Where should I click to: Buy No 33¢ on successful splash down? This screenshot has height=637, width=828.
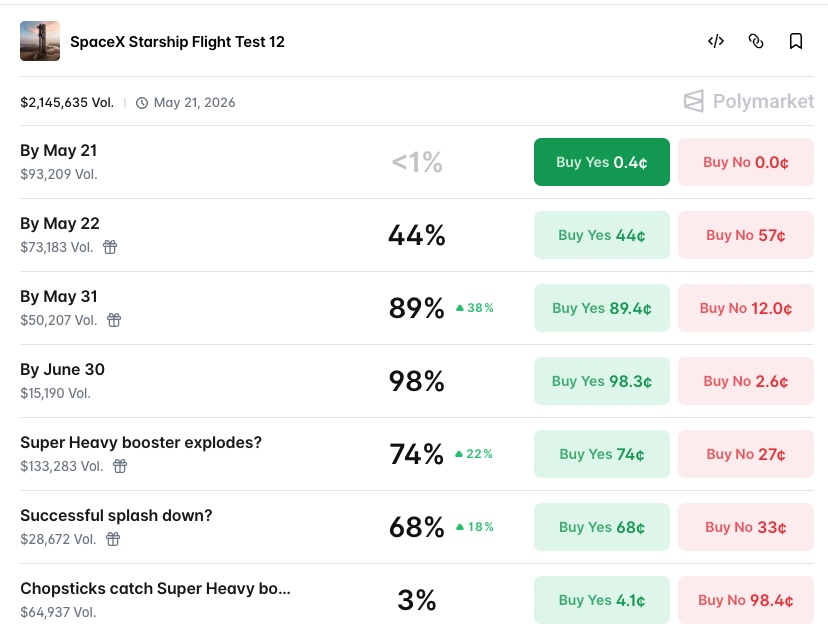click(746, 527)
